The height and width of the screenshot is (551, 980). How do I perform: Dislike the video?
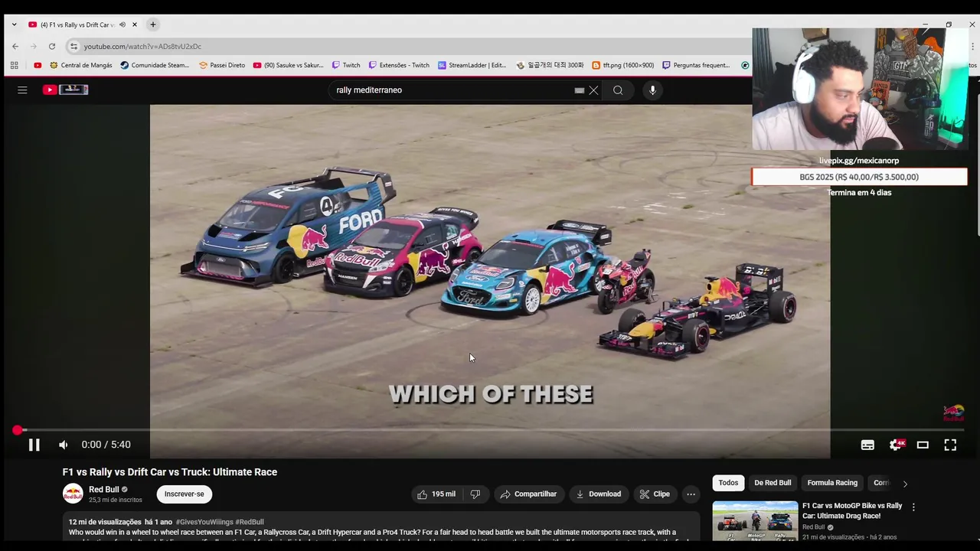coord(475,494)
